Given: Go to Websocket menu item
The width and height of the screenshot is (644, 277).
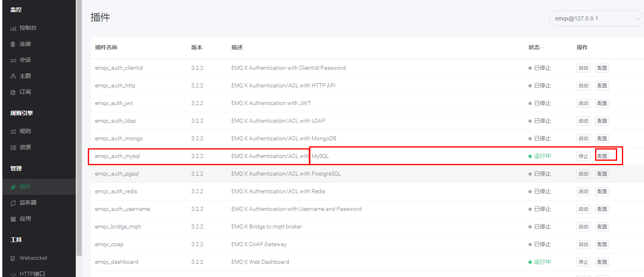Looking at the screenshot, I should point(39,258).
